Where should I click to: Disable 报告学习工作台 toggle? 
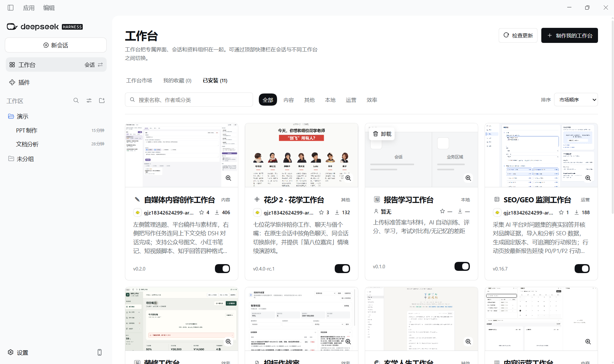(462, 266)
